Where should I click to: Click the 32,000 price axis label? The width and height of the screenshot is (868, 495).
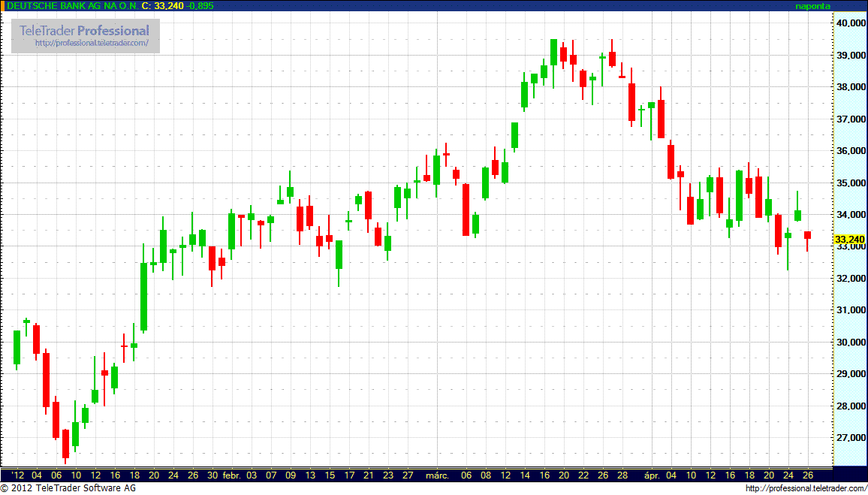pos(850,279)
